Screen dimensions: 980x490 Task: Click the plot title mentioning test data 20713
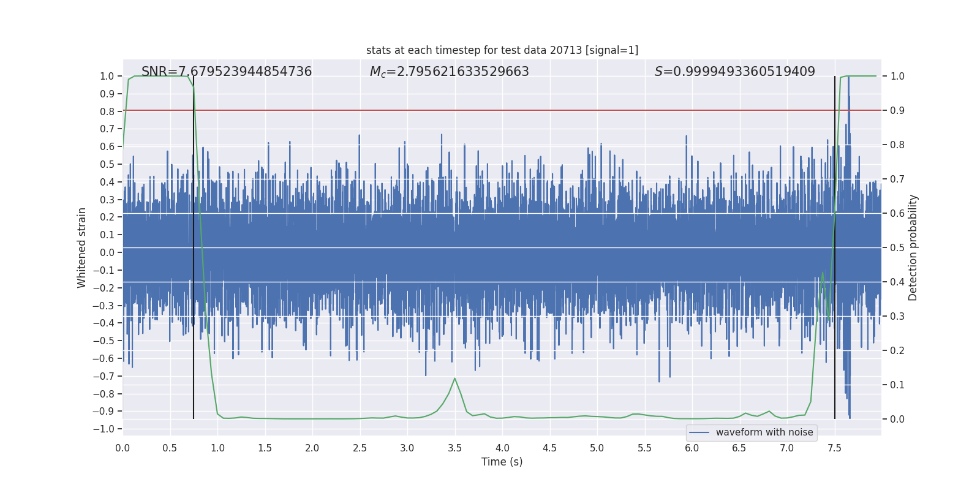point(502,50)
